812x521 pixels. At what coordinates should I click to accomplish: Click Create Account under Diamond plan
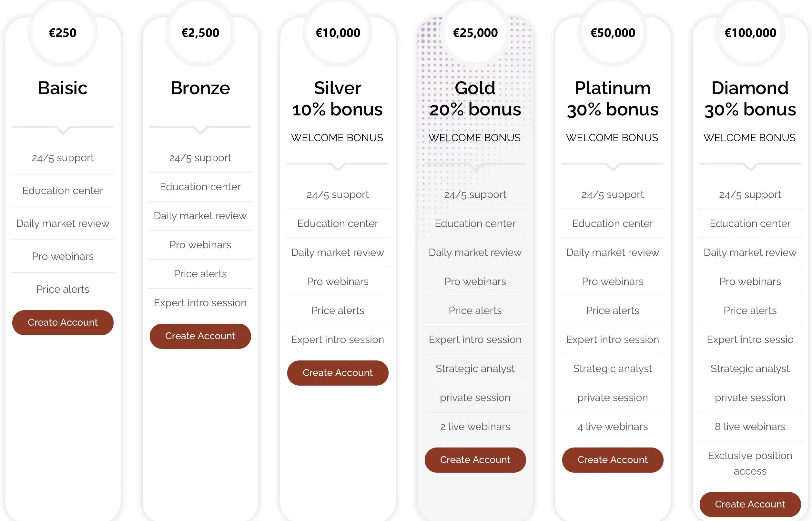[750, 505]
